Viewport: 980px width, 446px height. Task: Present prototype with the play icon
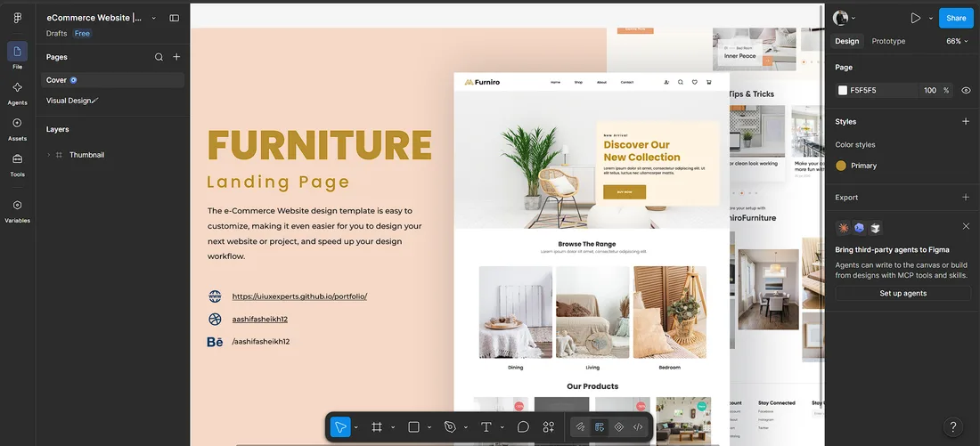[916, 18]
